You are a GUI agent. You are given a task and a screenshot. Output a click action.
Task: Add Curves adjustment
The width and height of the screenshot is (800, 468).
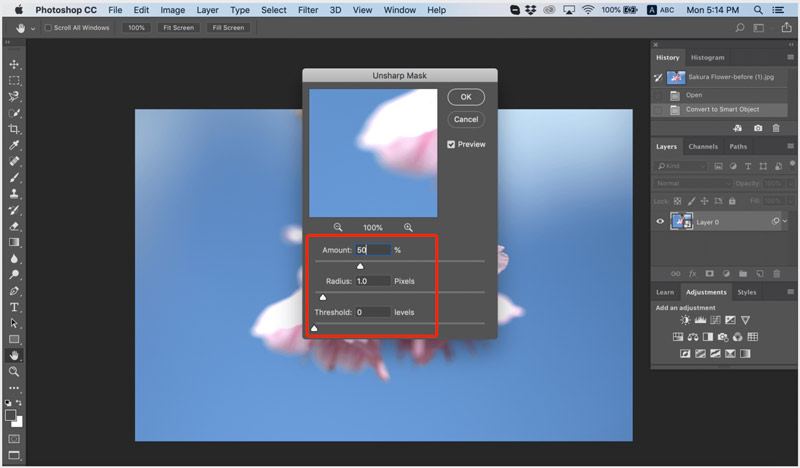click(x=715, y=320)
